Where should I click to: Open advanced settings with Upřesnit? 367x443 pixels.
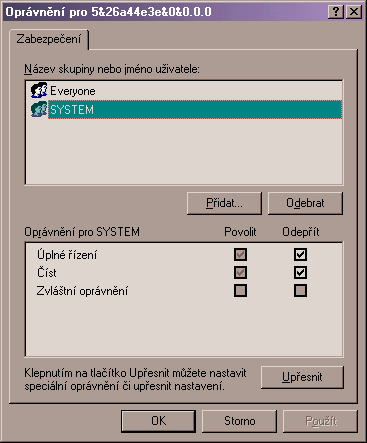pyautogui.click(x=302, y=377)
